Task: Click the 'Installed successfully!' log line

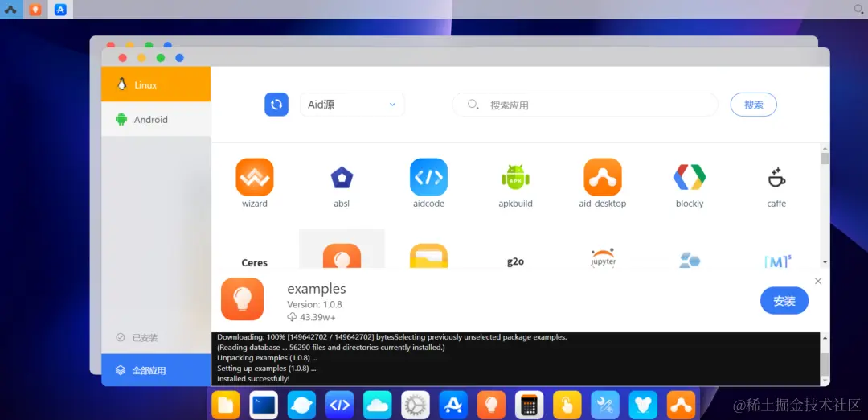Action: [253, 379]
